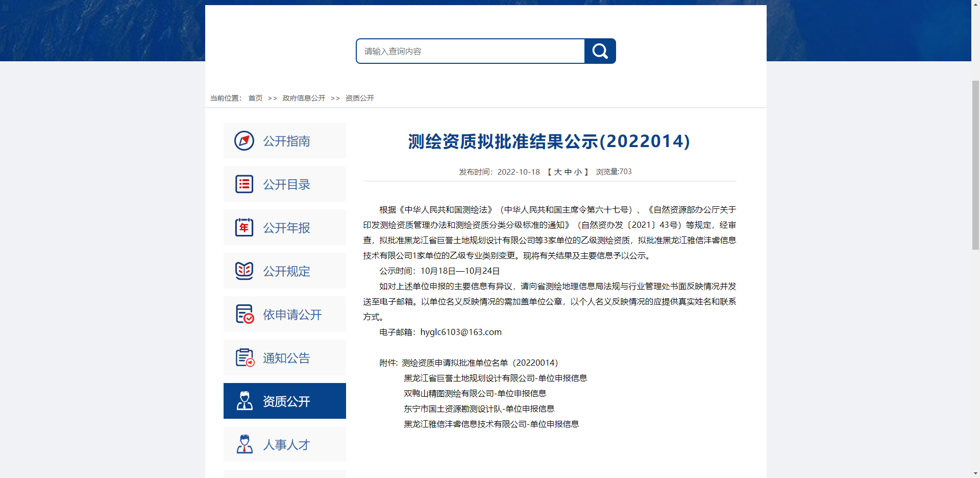Click the magnifier search icon
Image resolution: width=980 pixels, height=478 pixels.
tap(599, 51)
